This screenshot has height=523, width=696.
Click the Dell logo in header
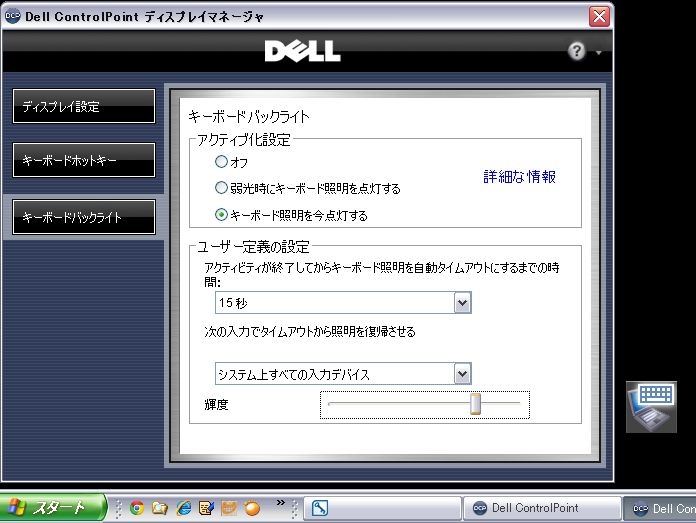coord(303,51)
